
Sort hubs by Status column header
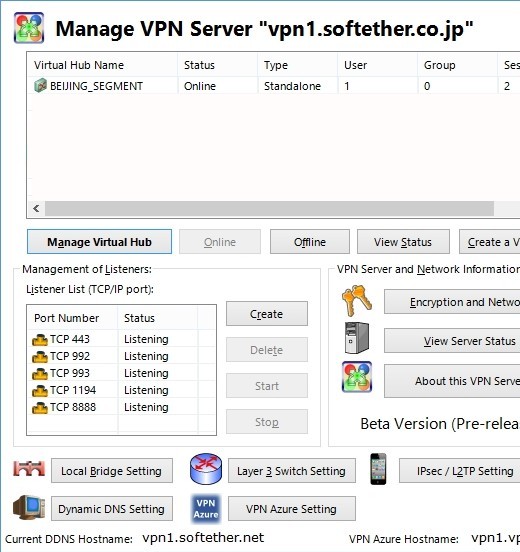pyautogui.click(x=218, y=65)
